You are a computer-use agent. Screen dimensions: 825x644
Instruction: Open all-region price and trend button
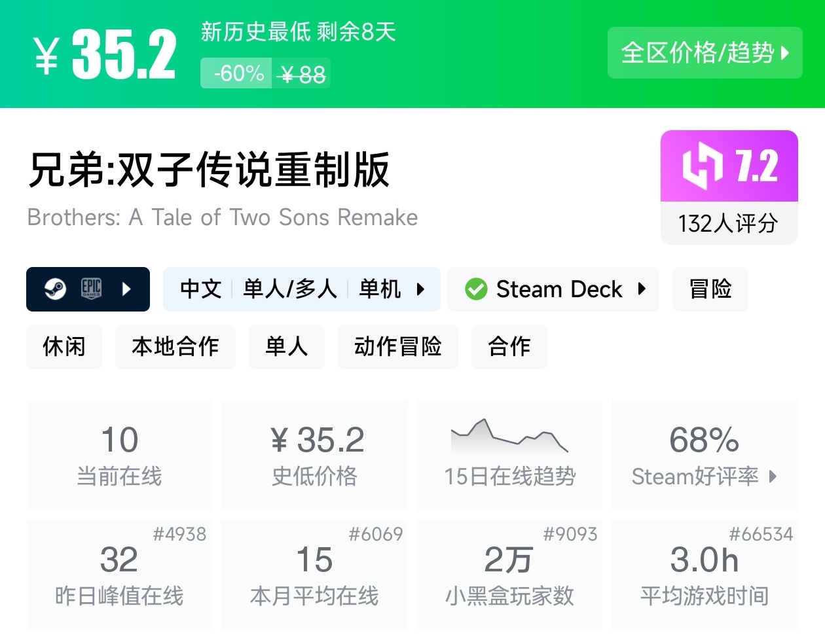click(705, 52)
